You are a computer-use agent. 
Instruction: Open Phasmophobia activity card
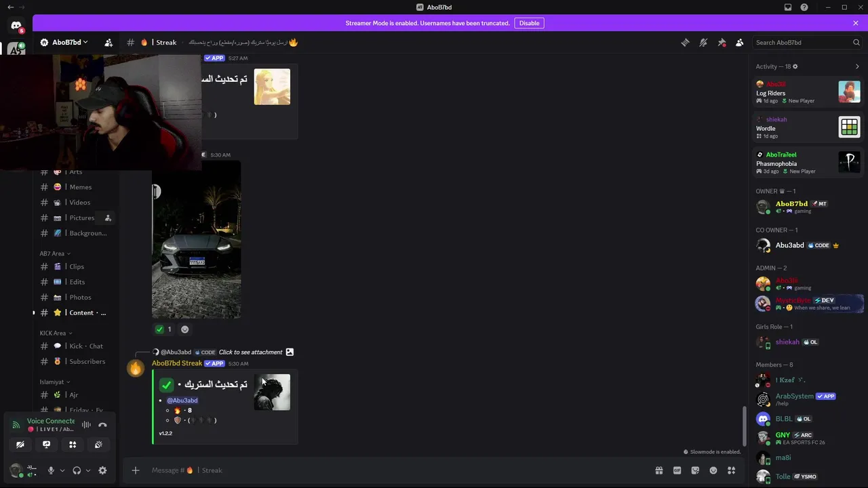(807, 162)
